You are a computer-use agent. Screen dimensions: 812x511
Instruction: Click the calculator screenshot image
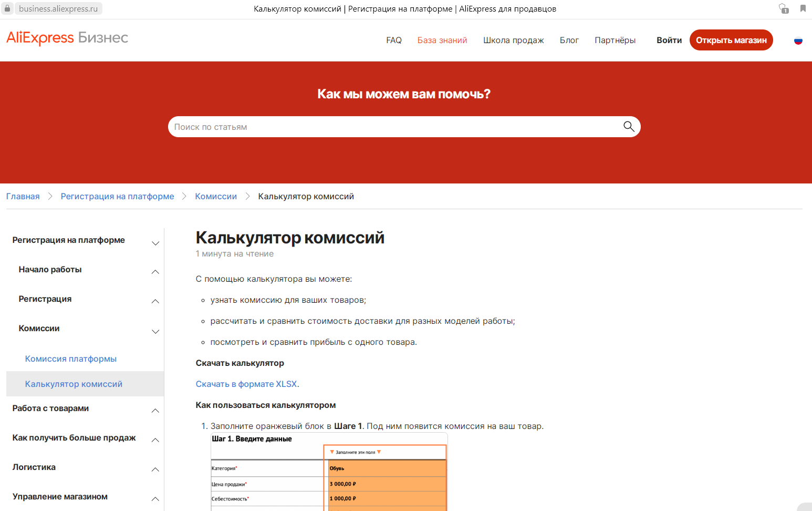tap(329, 472)
